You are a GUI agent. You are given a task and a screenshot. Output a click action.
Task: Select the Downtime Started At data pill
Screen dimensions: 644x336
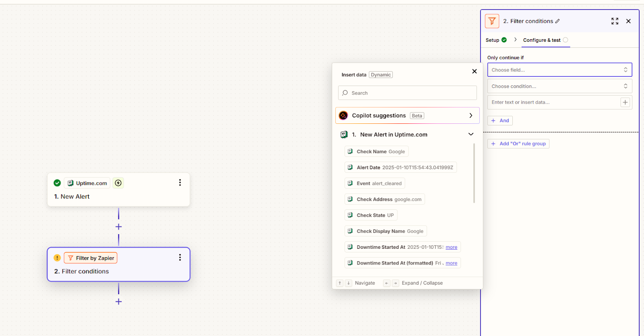(402, 247)
